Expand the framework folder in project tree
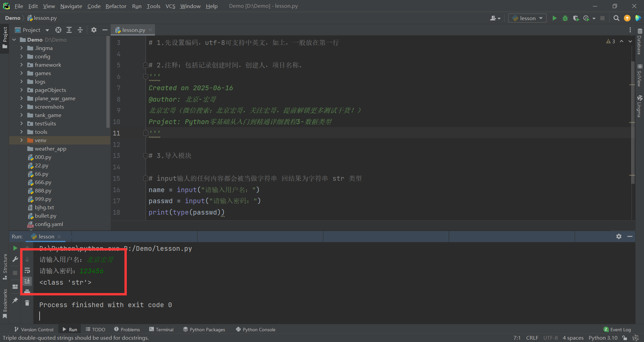 coord(21,65)
